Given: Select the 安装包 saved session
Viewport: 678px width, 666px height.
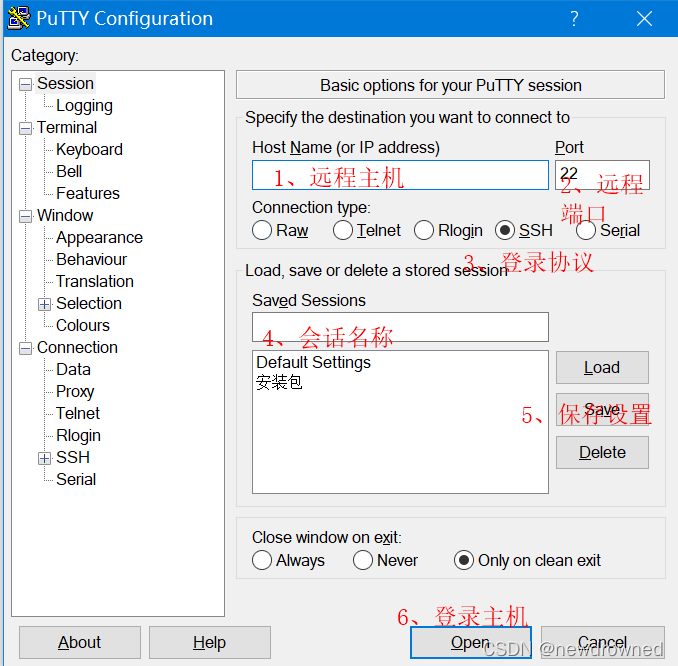Looking at the screenshot, I should pos(279,382).
